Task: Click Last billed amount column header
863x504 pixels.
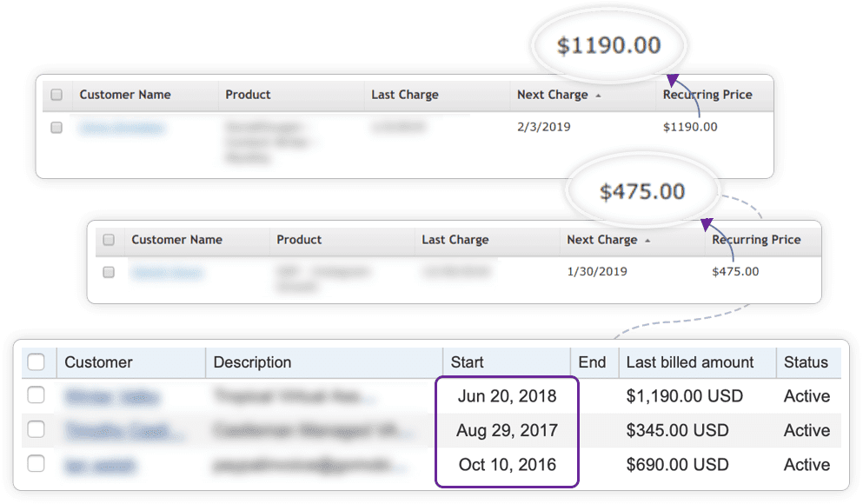Action: [x=690, y=362]
